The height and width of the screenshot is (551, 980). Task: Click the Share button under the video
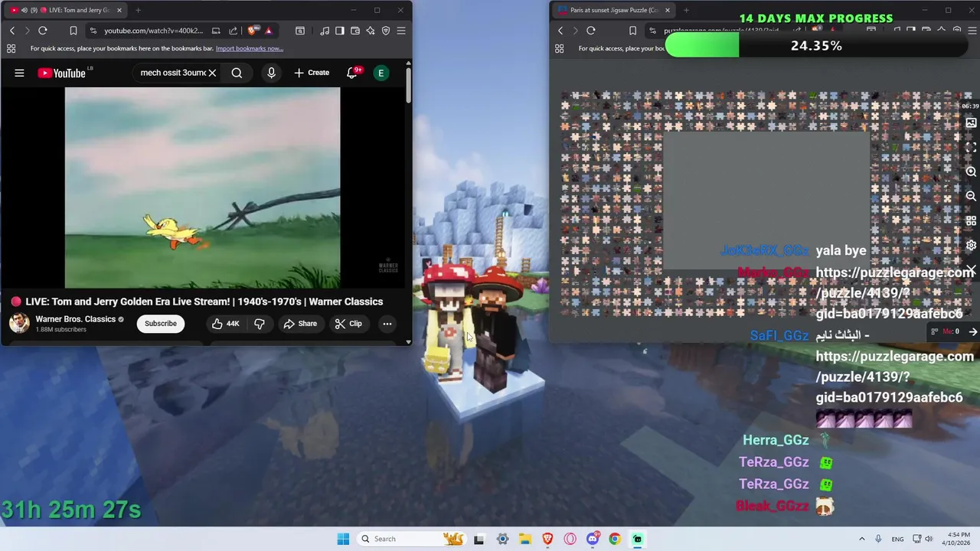tap(300, 324)
